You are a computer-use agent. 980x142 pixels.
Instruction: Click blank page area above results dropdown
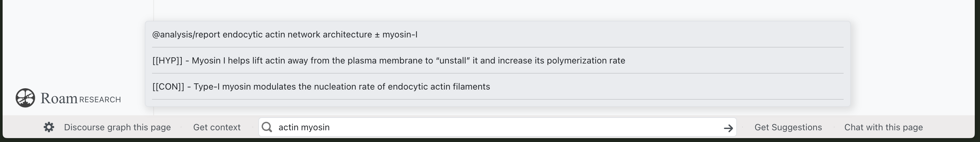(495, 11)
